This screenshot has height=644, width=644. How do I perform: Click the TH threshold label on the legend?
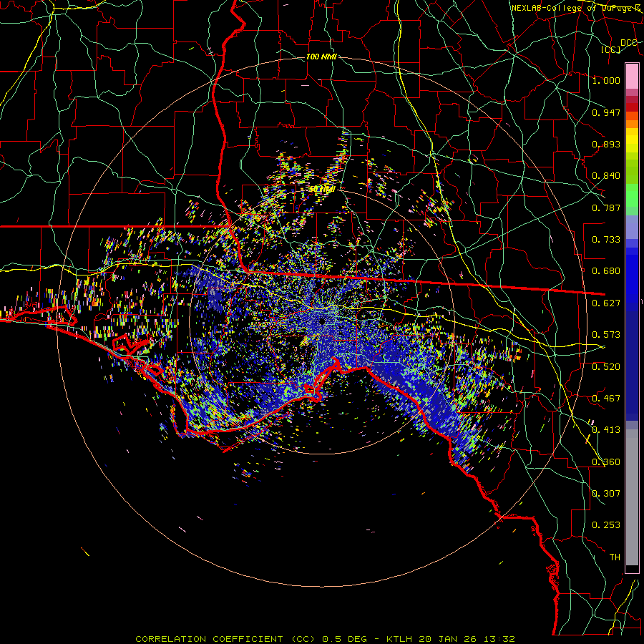tap(615, 557)
